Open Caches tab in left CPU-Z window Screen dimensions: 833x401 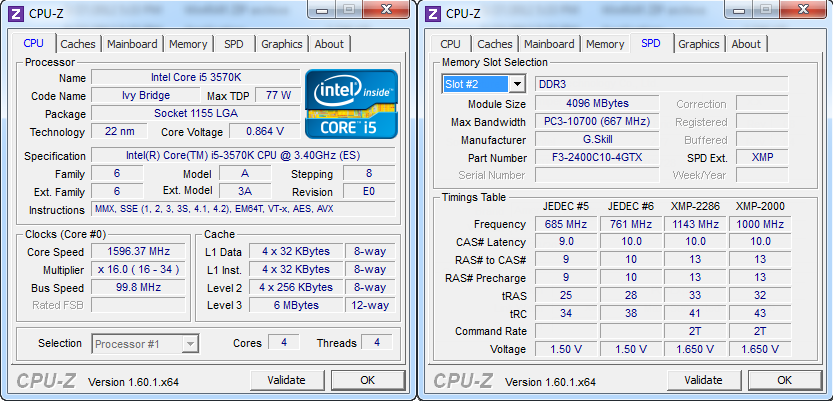tap(78, 44)
